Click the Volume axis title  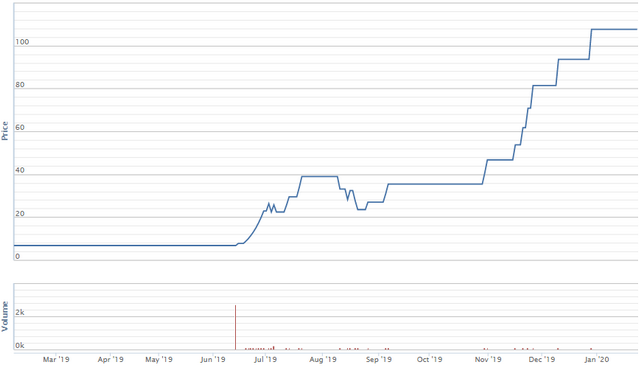tap(5, 316)
